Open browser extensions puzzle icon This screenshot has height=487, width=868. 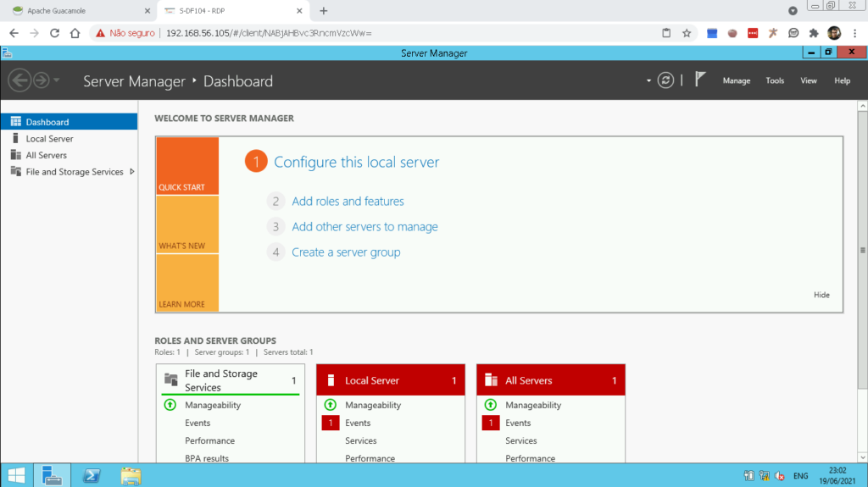(813, 33)
